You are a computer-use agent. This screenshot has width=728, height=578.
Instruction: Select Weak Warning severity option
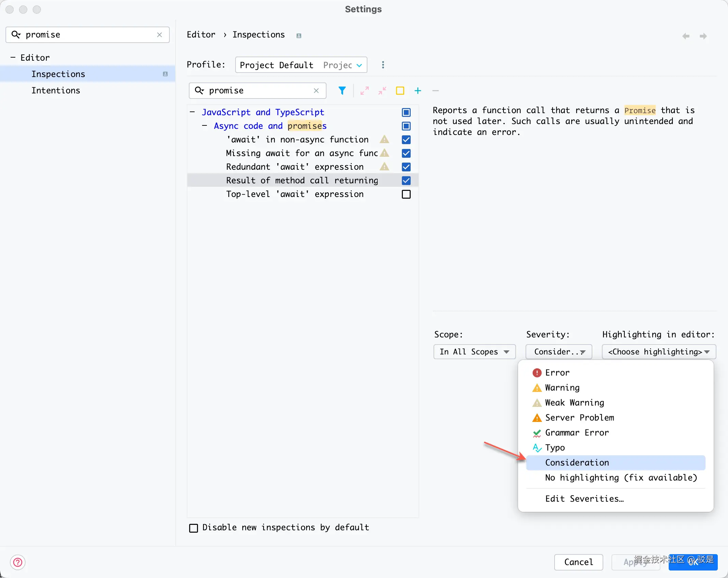point(574,403)
